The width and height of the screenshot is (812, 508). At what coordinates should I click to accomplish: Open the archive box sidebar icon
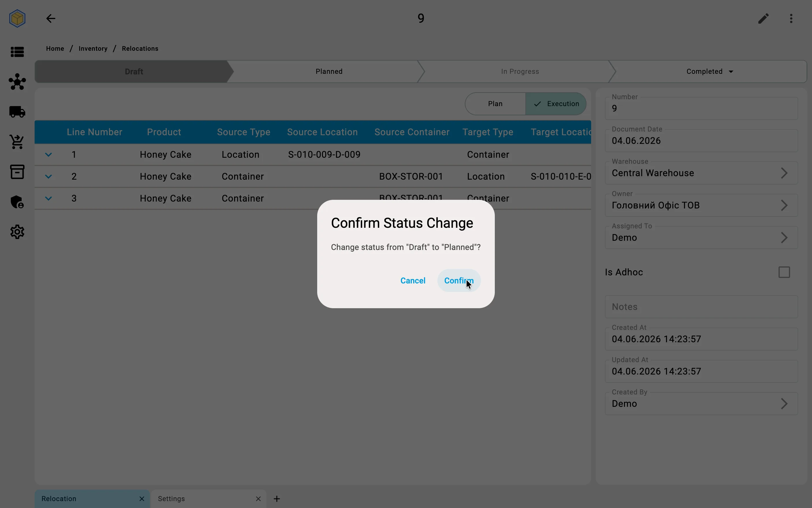pos(17,172)
